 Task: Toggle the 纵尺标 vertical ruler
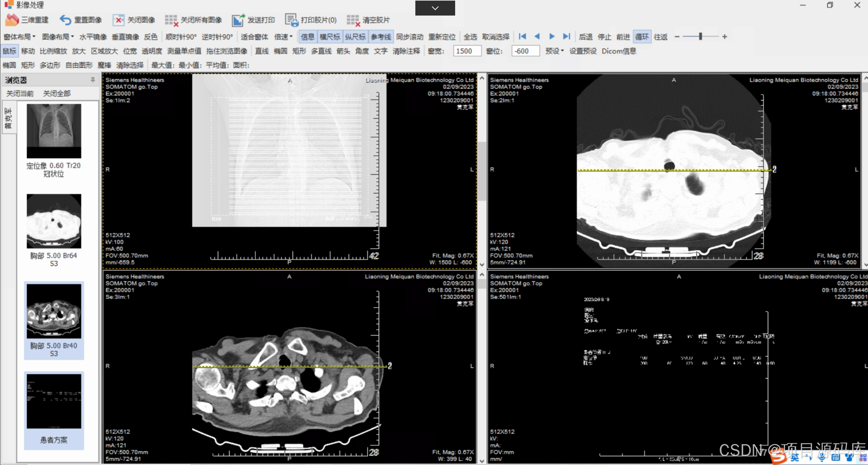pyautogui.click(x=355, y=37)
